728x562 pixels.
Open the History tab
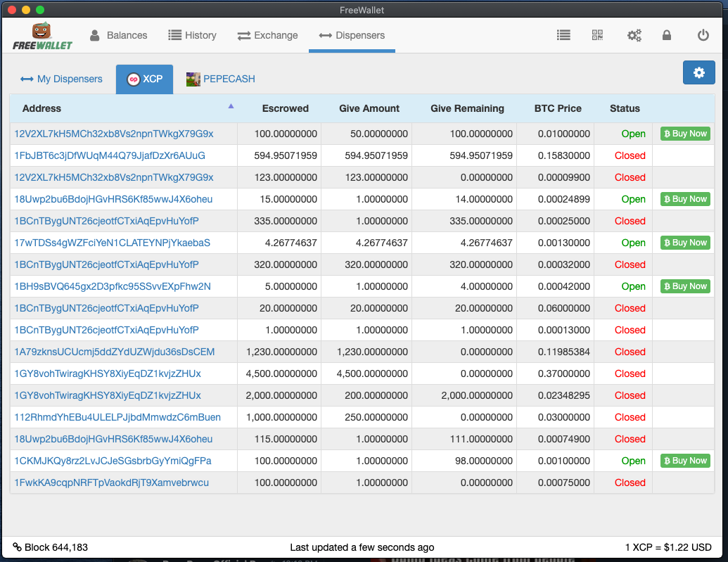(192, 35)
